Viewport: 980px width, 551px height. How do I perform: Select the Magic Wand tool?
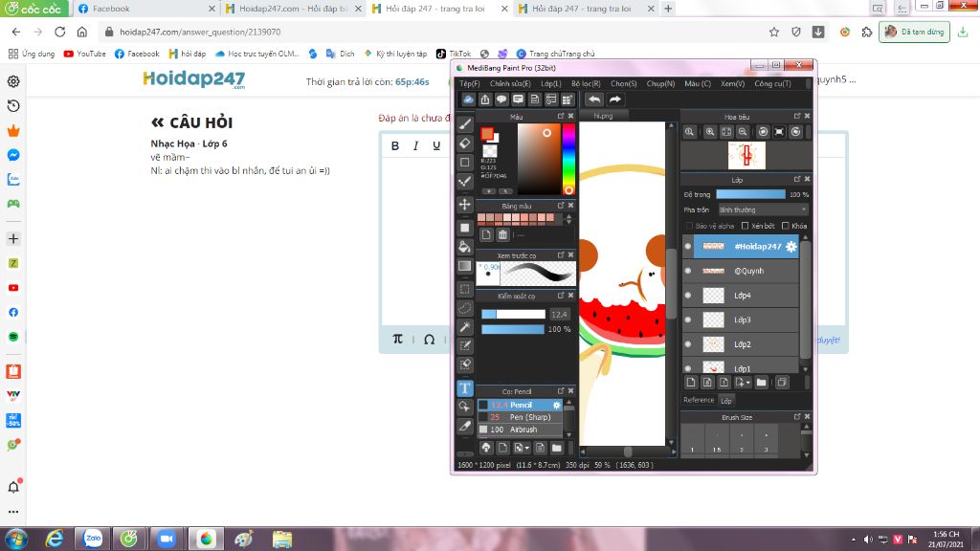[x=465, y=327]
